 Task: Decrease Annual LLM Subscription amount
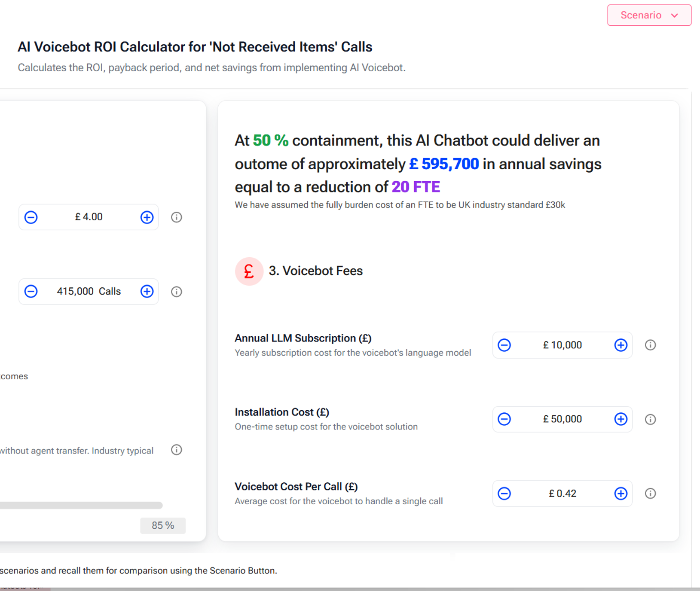coord(504,345)
